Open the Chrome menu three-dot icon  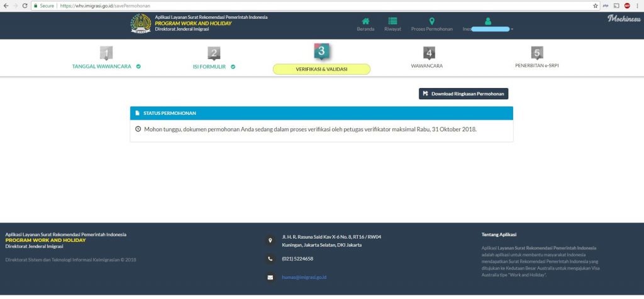(638, 6)
